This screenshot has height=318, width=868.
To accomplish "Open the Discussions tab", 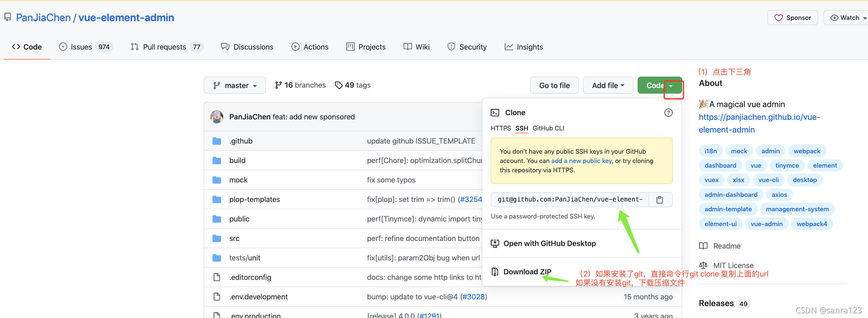I will 247,47.
